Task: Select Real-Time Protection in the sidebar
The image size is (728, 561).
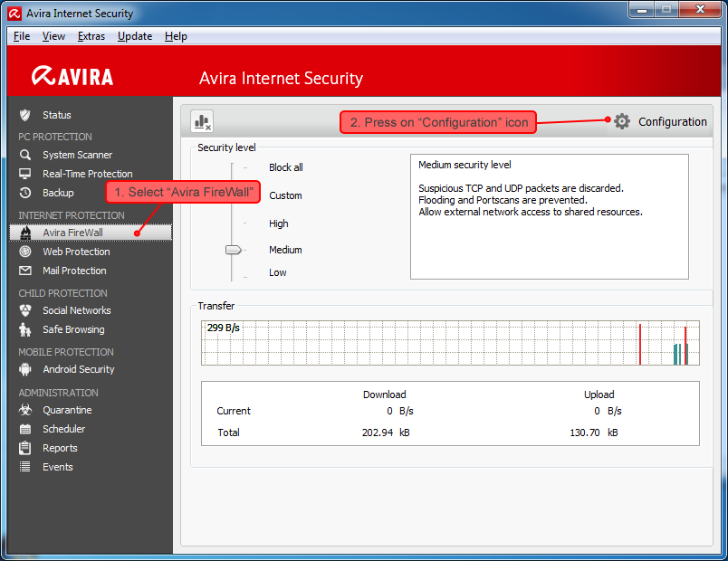Action: [87, 173]
